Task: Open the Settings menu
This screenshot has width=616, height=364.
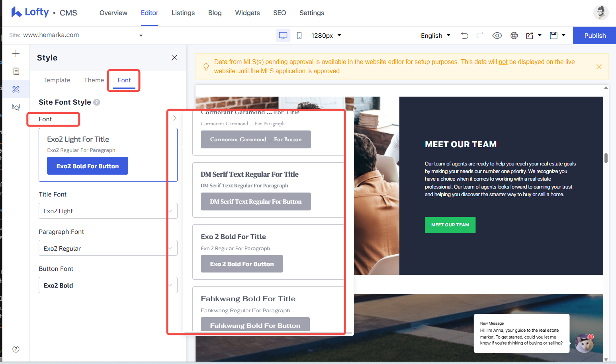Action: pyautogui.click(x=312, y=13)
